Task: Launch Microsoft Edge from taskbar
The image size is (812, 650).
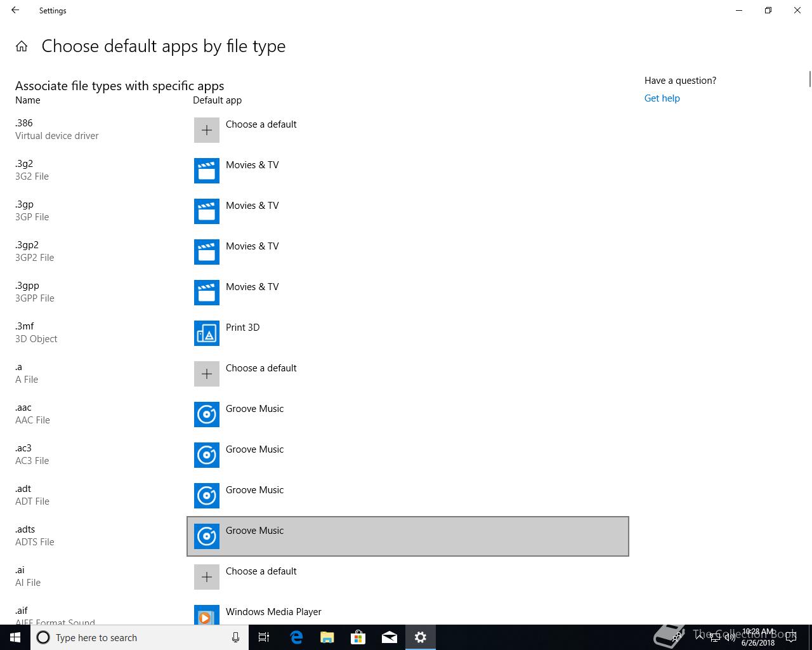Action: [x=296, y=637]
